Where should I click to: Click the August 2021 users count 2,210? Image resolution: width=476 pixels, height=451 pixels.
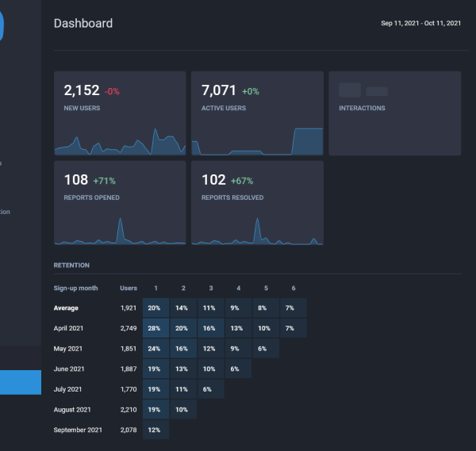coord(129,410)
